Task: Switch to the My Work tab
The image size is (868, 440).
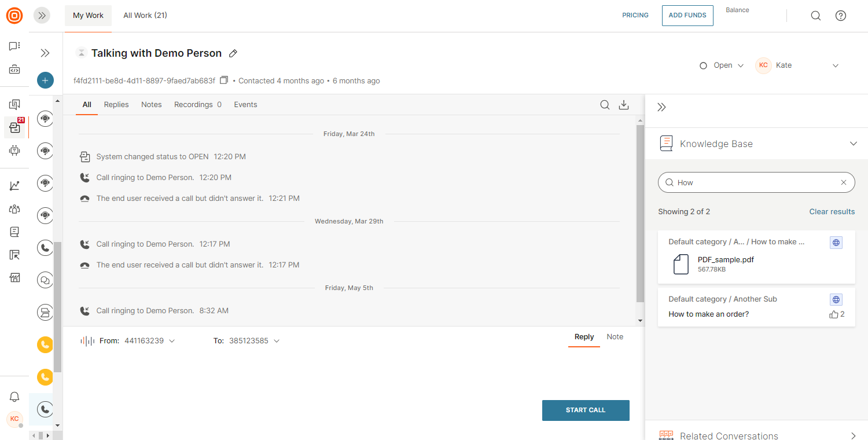Action: [x=88, y=16]
